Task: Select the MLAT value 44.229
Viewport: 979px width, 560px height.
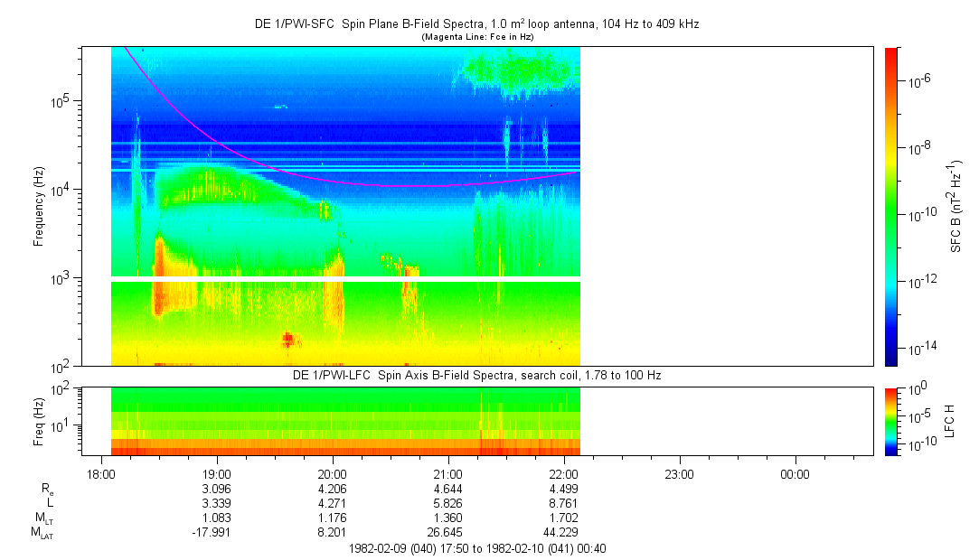Action: [x=564, y=533]
